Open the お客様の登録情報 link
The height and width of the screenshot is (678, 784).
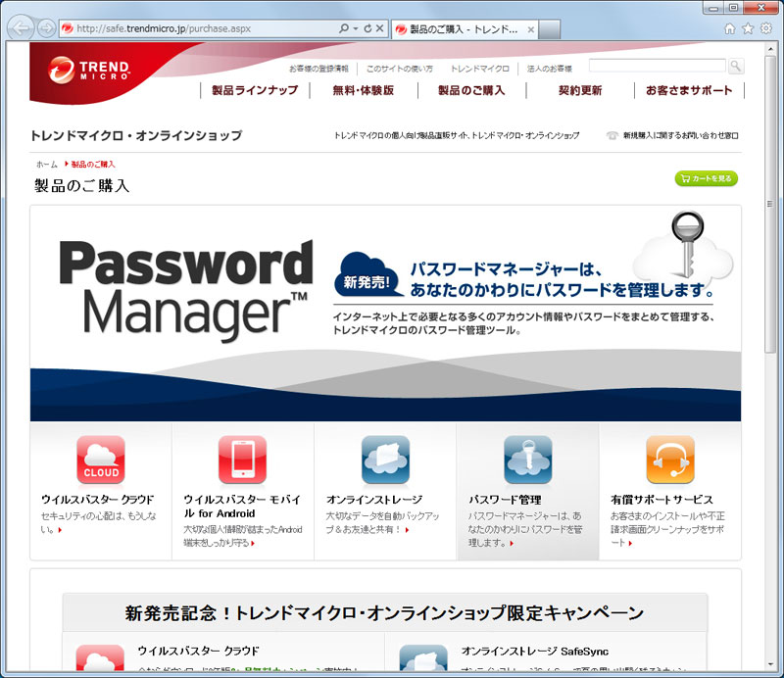[x=319, y=69]
